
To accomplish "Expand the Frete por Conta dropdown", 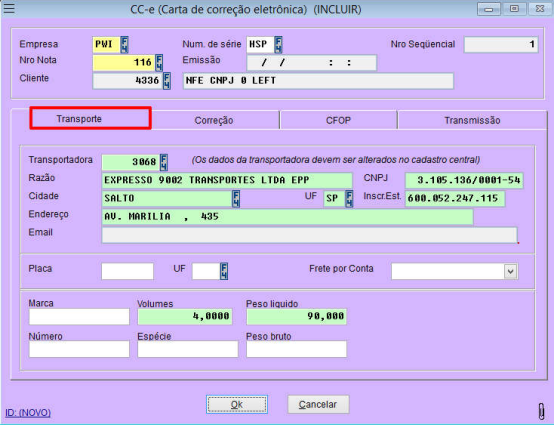I will point(510,272).
